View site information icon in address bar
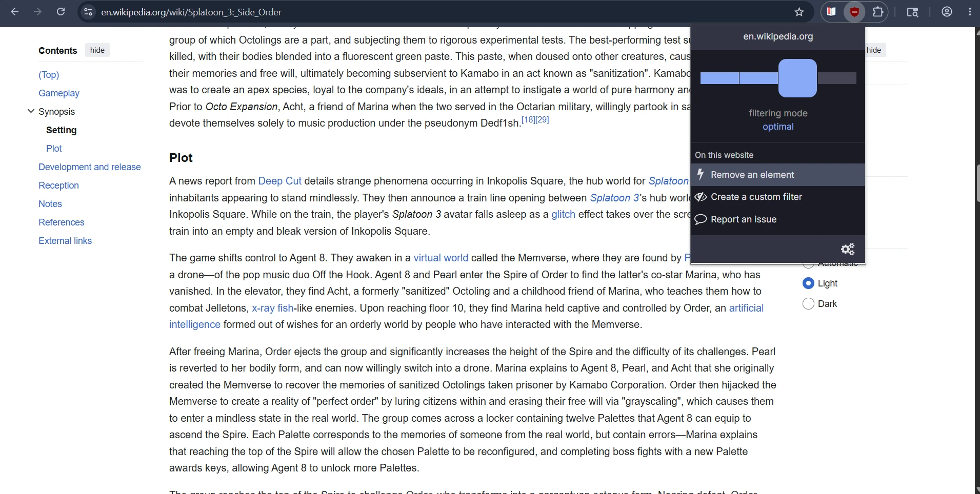The image size is (980, 494). (88, 12)
